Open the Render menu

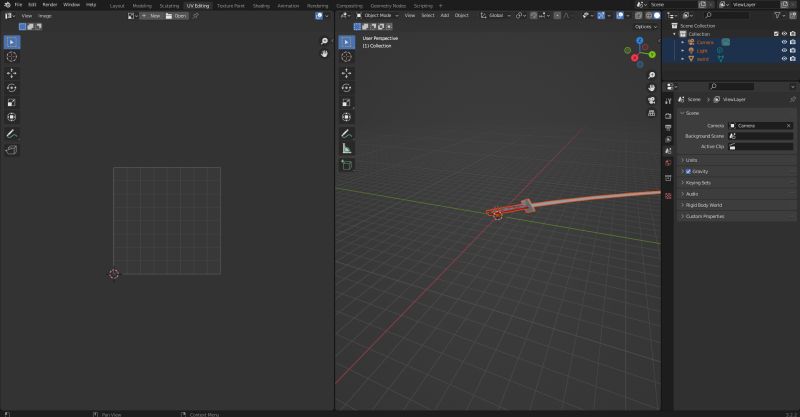pyautogui.click(x=49, y=5)
